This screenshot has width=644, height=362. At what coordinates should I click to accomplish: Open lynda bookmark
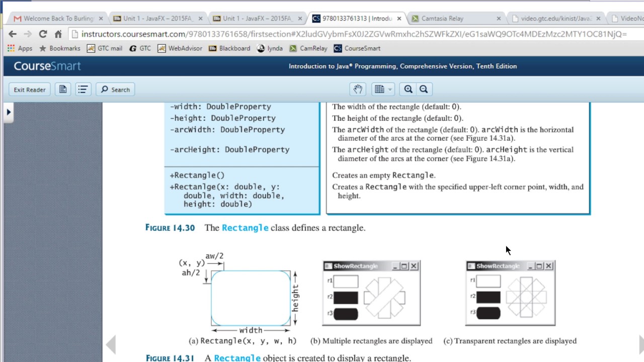270,48
